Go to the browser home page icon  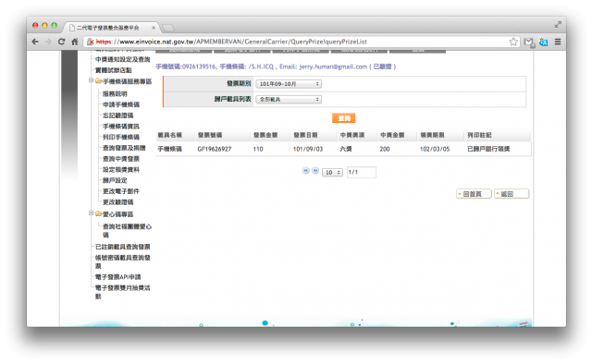tap(74, 42)
